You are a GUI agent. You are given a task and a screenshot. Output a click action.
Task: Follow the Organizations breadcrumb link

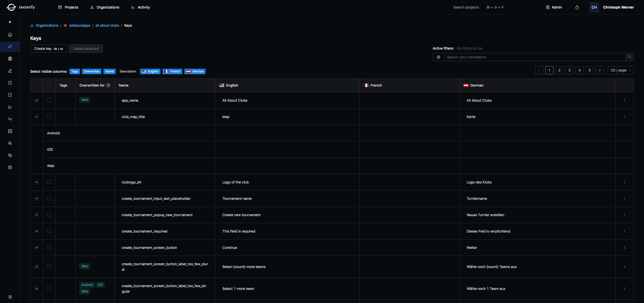click(47, 25)
